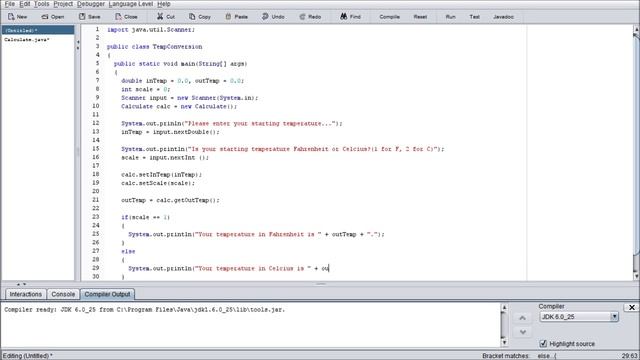The image size is (640, 360).
Task: Click the 'else' keyword on line 27
Action: pos(128,251)
